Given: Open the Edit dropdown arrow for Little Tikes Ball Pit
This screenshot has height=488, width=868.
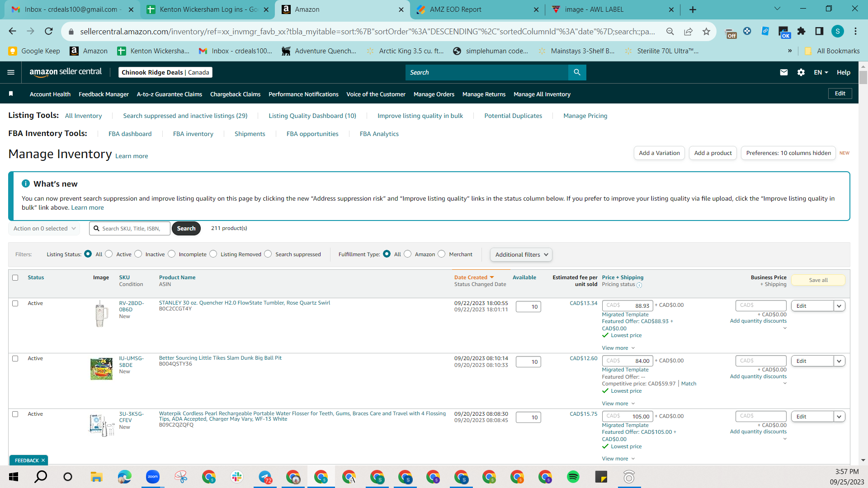Looking at the screenshot, I should click(x=839, y=361).
